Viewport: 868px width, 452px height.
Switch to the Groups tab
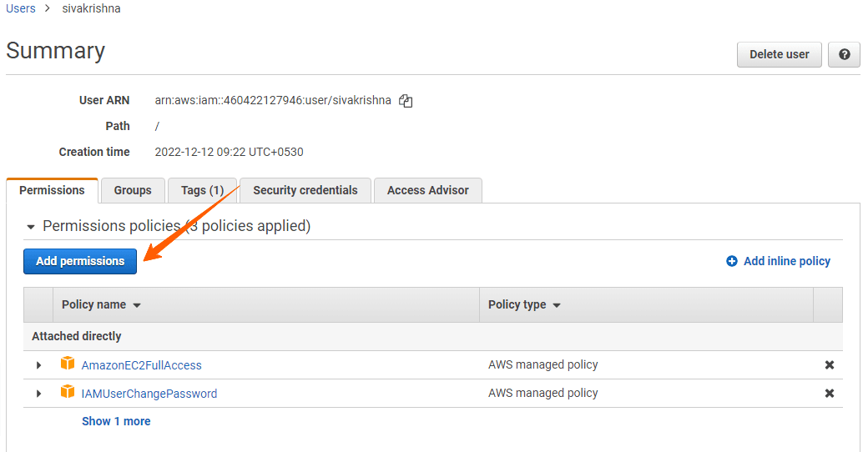click(133, 191)
